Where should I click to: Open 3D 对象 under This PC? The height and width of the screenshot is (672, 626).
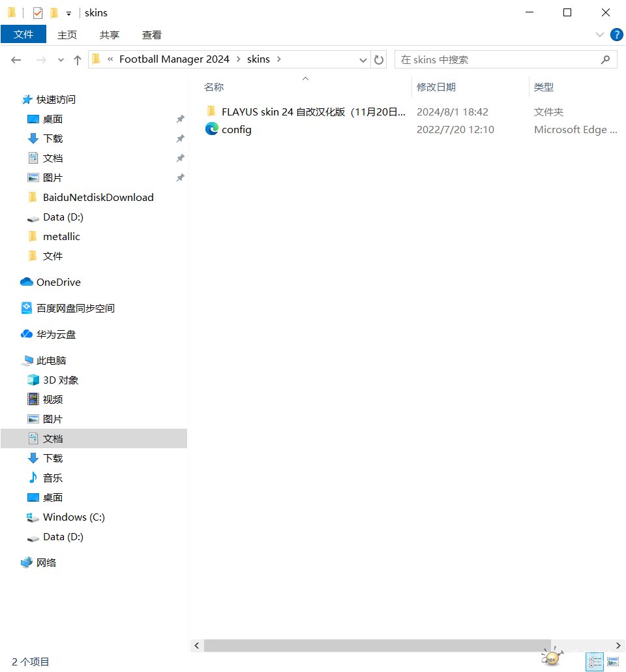(x=61, y=380)
